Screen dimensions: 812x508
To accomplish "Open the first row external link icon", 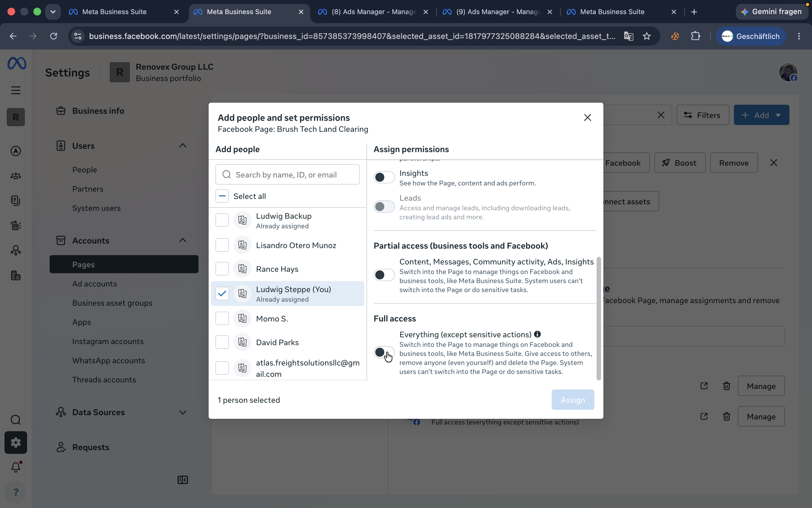I will click(x=704, y=386).
